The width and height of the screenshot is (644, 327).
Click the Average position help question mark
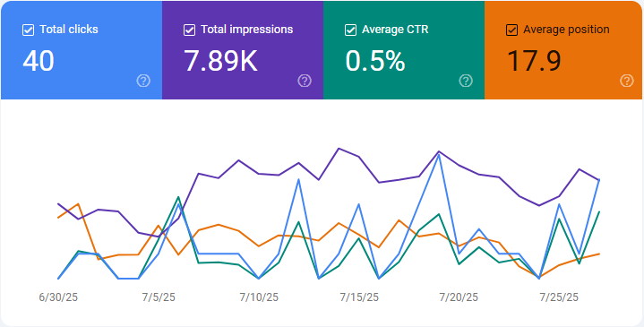coord(627,81)
